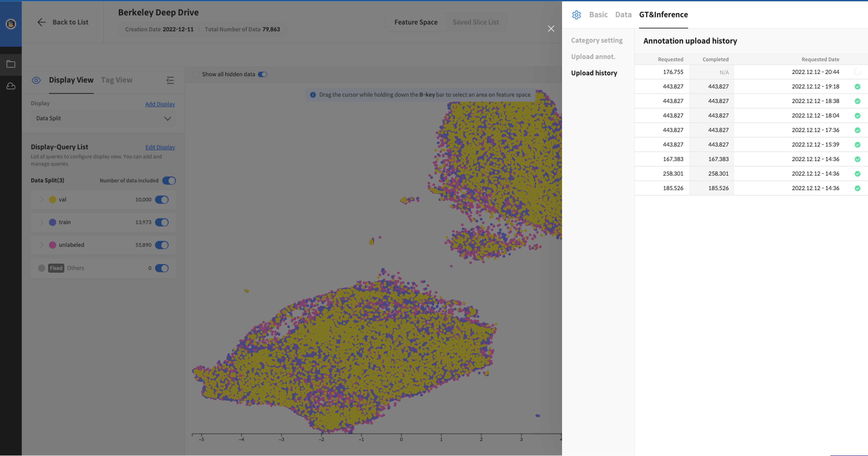Open the Feature Space tab
The image size is (868, 456).
pos(416,22)
